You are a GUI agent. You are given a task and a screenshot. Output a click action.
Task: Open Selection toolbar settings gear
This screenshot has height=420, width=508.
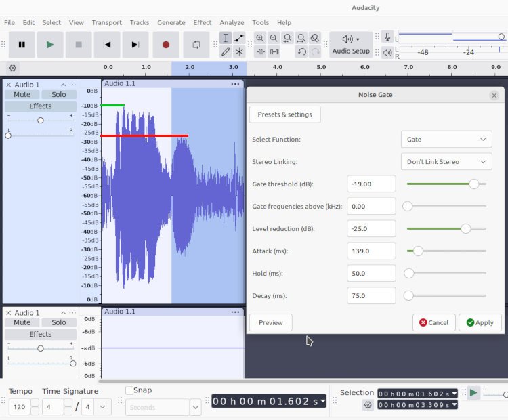point(368,405)
